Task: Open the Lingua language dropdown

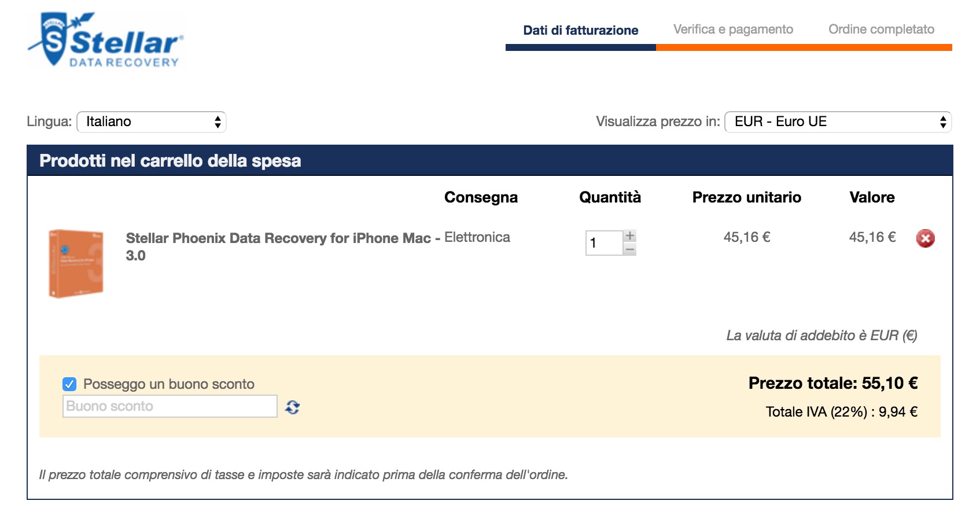Action: tap(152, 122)
